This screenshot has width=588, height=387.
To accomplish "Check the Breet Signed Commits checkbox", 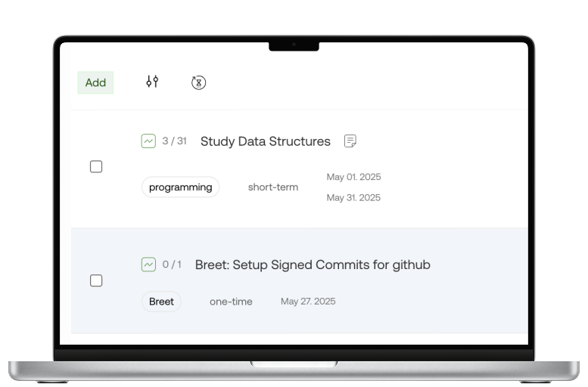I will [x=96, y=280].
